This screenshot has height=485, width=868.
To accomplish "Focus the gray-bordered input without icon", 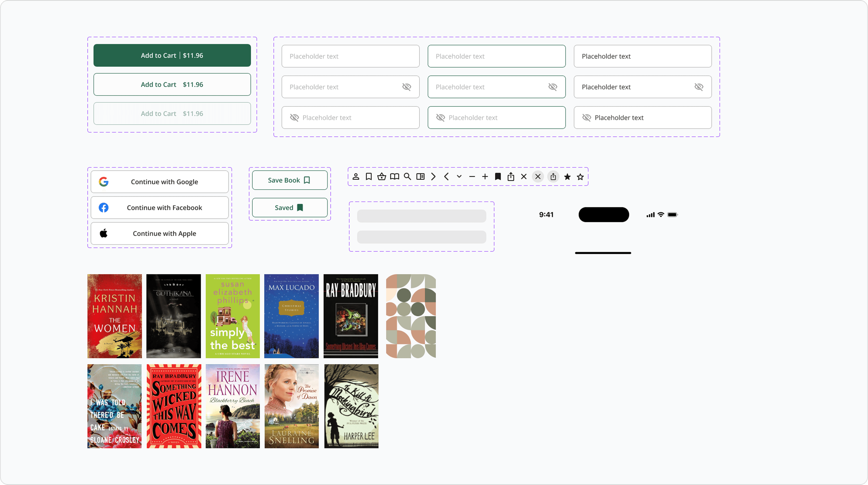I will (x=350, y=56).
